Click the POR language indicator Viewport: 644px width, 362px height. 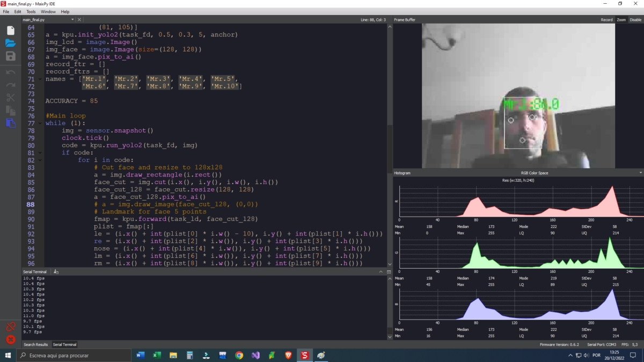[597, 355]
